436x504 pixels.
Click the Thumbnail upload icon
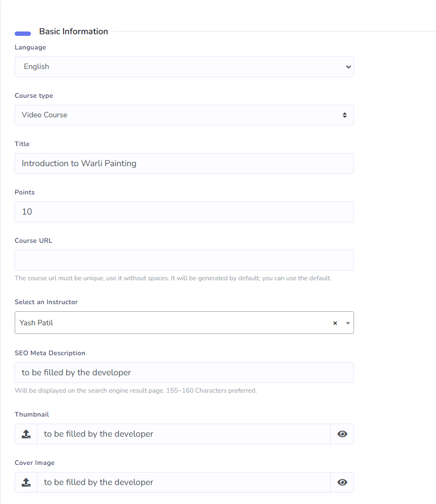pyautogui.click(x=26, y=434)
